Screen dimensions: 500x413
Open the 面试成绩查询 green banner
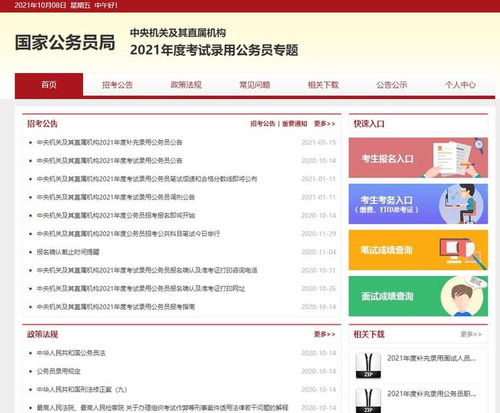point(418,296)
